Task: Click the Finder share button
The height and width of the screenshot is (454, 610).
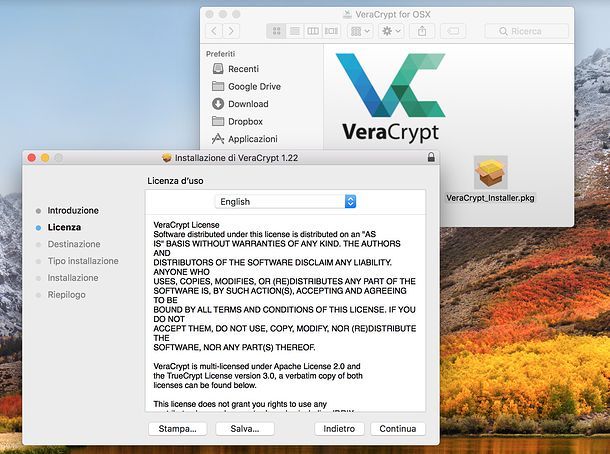Action: point(422,31)
